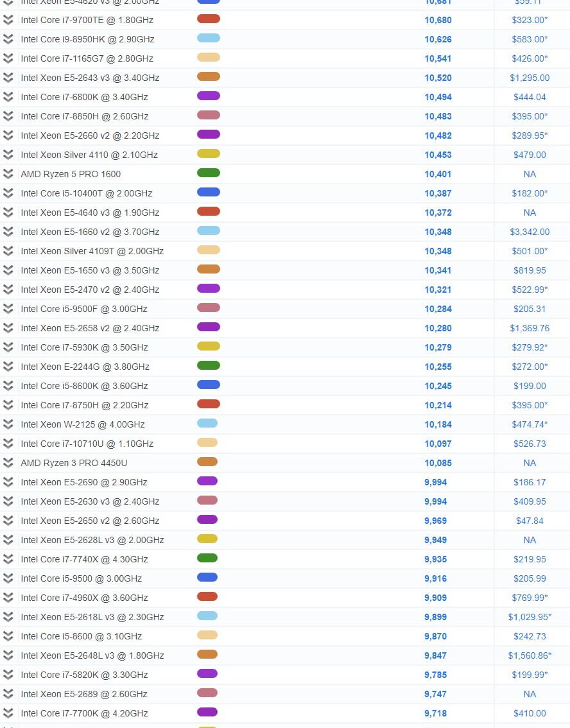The image size is (570, 728).
Task: Open Intel Core i7-8850H processor page
Action: point(85,116)
